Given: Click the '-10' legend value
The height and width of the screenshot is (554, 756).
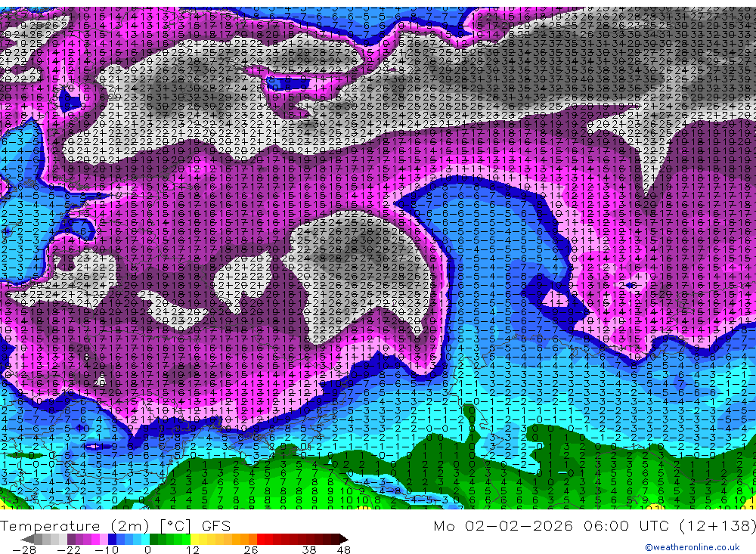Looking at the screenshot, I should pyautogui.click(x=107, y=549).
